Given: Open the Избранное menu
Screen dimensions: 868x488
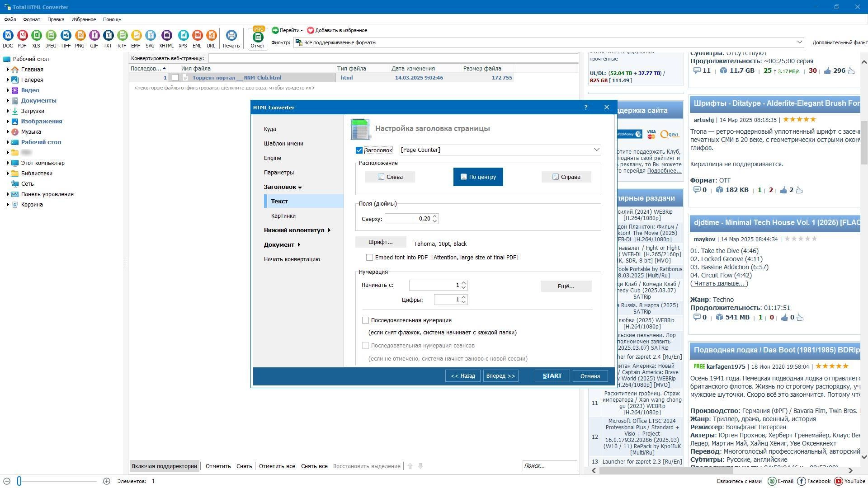Looking at the screenshot, I should pos(84,19).
